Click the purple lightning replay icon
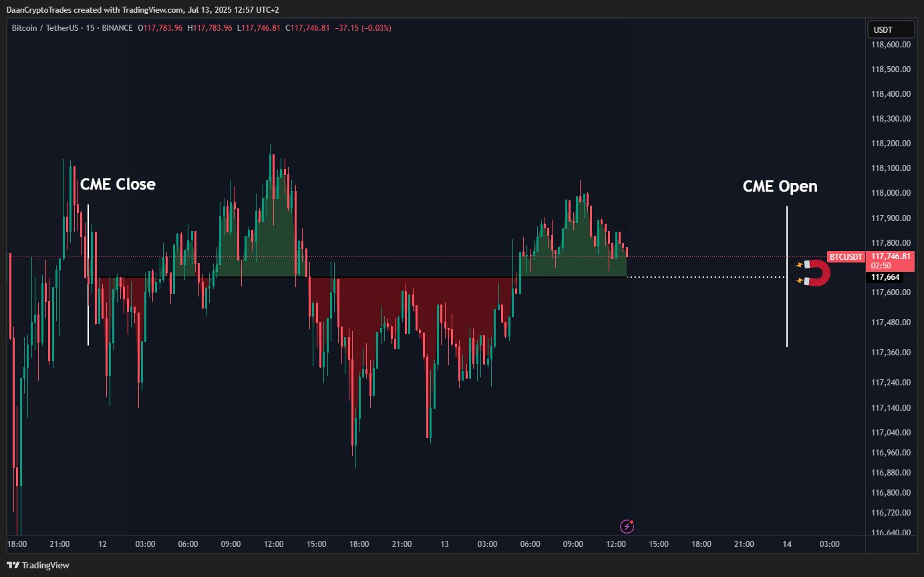Image resolution: width=924 pixels, height=577 pixels. tap(627, 526)
